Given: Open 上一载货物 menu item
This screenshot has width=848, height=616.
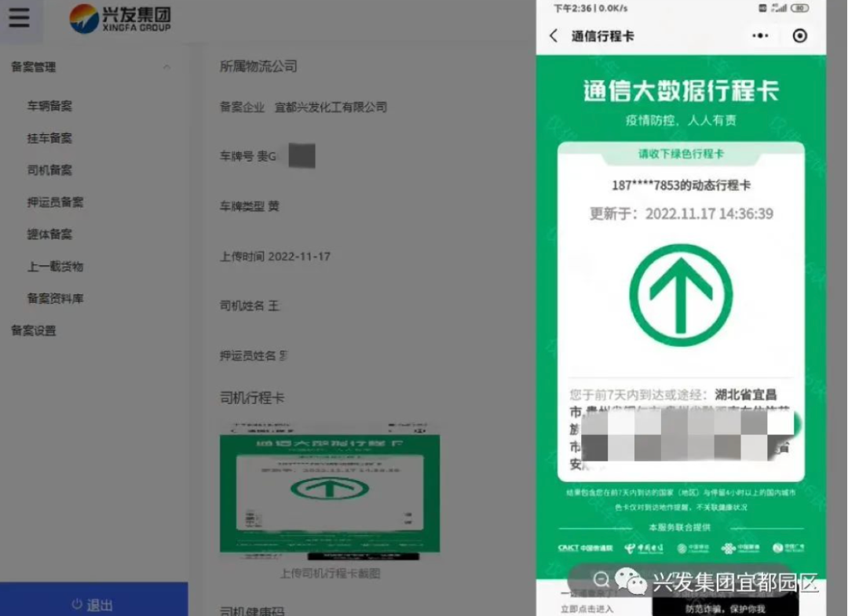Looking at the screenshot, I should 55,267.
